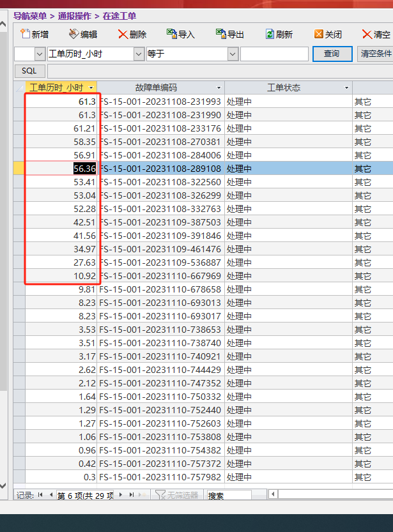
Task: Go to previous record arrow
Action: (x=51, y=495)
